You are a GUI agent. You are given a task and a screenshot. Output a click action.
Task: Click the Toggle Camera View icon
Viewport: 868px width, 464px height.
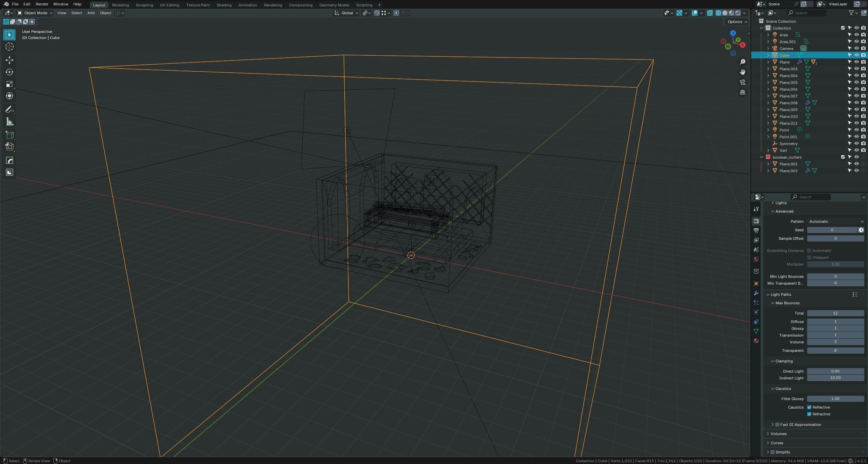point(743,83)
